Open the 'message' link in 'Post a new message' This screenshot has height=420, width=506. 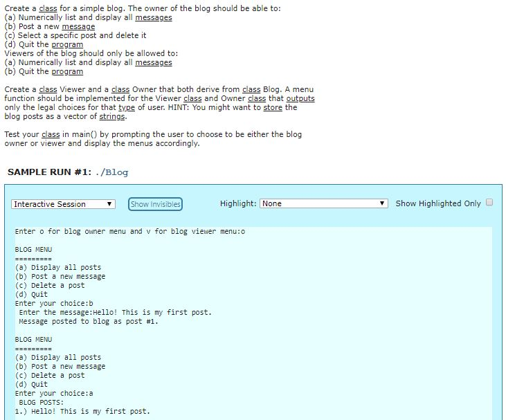click(78, 26)
